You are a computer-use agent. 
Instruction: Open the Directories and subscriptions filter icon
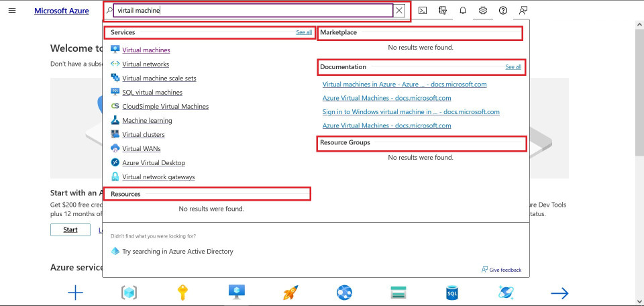[442, 11]
